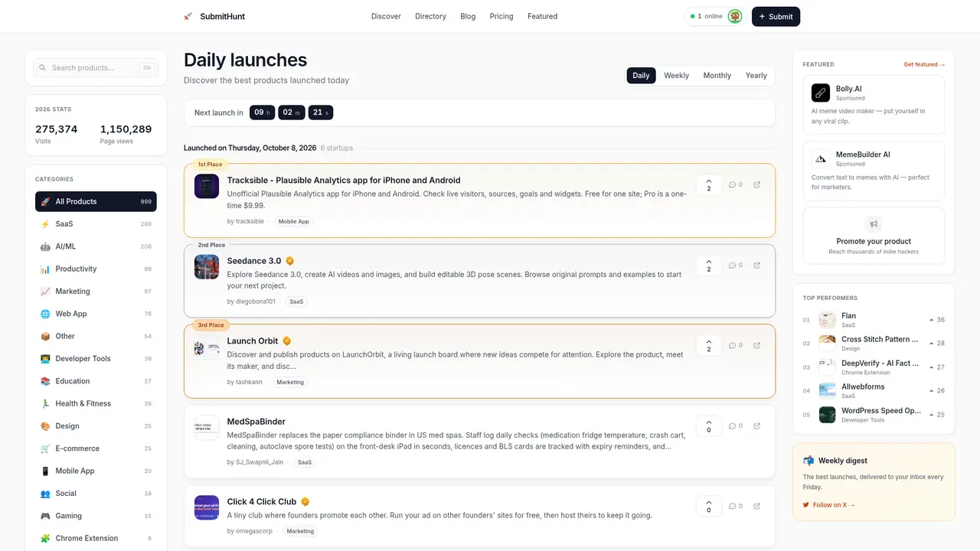Click the megaphone Promote your product icon

(874, 224)
